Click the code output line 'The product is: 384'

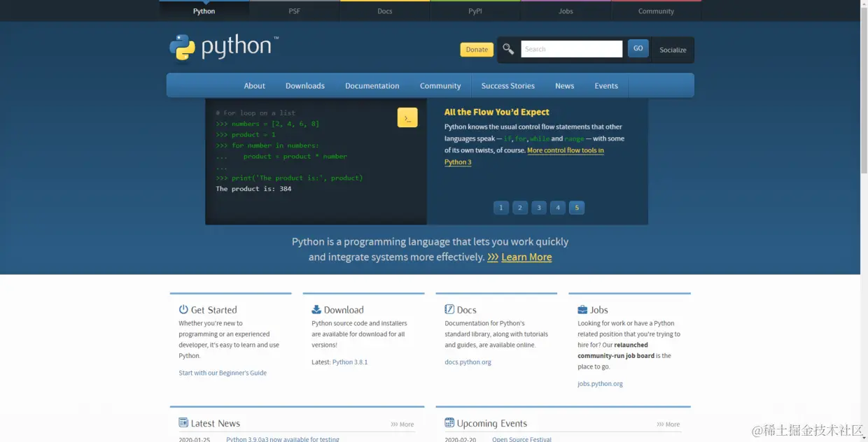(x=253, y=189)
